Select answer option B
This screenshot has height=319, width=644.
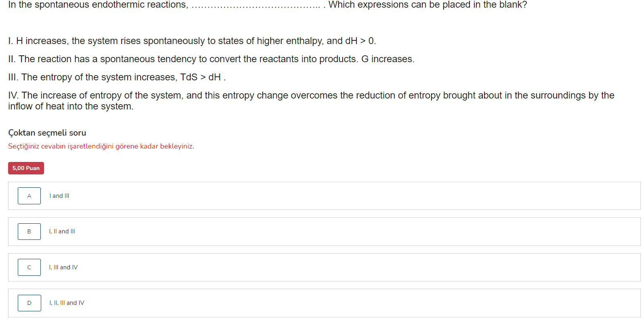click(x=29, y=231)
